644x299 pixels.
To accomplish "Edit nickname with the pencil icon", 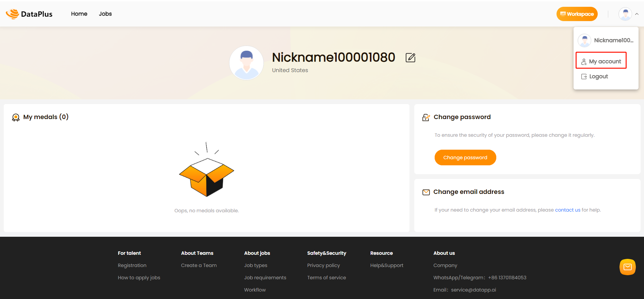I will [x=410, y=58].
